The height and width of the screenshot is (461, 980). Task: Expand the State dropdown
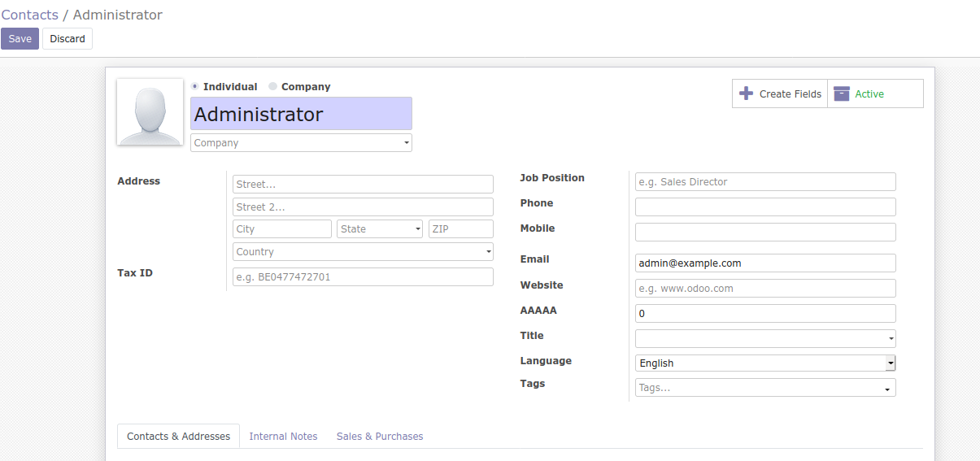[380, 229]
